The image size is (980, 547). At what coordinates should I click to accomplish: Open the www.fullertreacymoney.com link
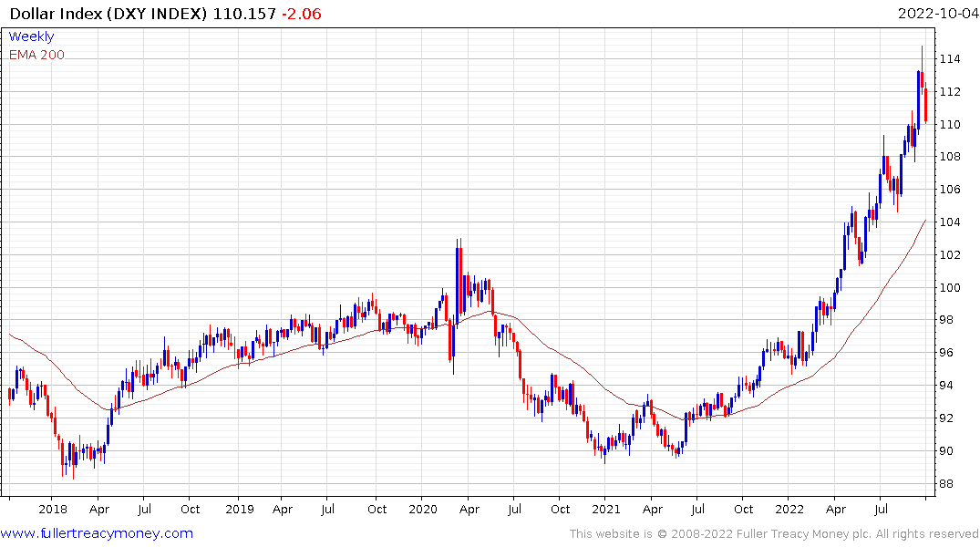click(x=97, y=533)
